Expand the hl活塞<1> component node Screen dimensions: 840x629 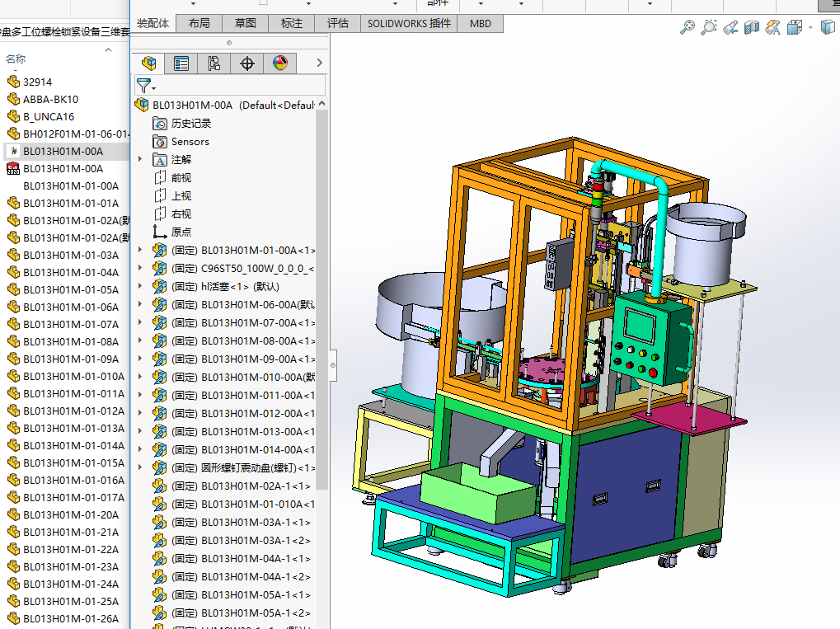point(140,286)
